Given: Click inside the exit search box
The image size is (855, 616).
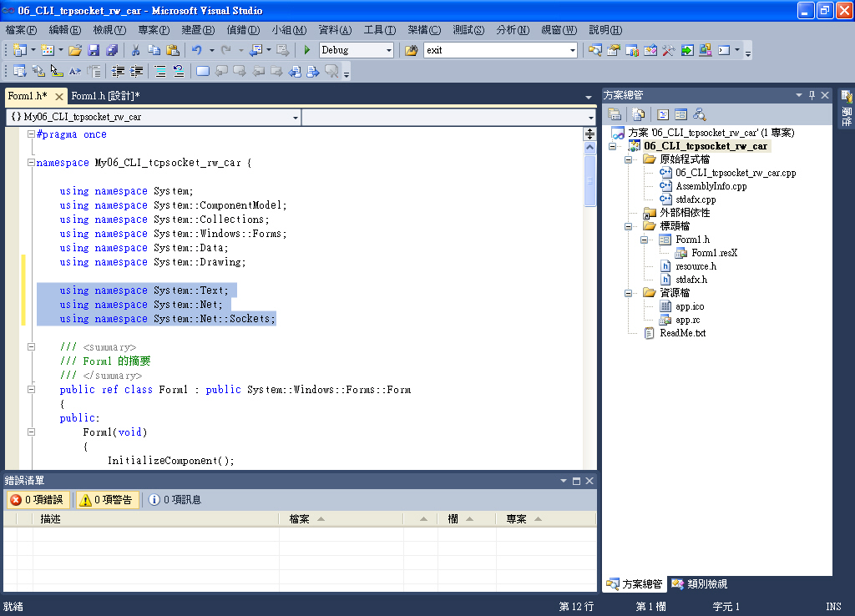Looking at the screenshot, I should pos(493,50).
